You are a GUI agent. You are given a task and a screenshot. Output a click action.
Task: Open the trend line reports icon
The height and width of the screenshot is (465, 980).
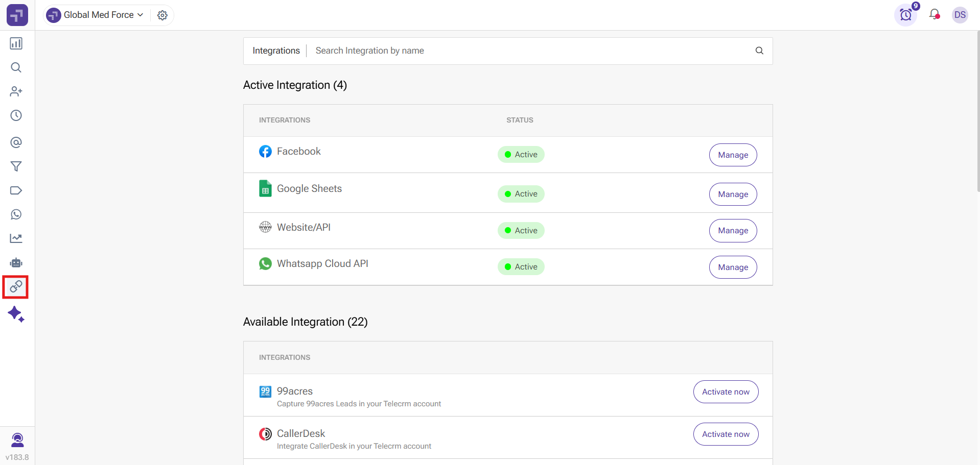coord(16,238)
